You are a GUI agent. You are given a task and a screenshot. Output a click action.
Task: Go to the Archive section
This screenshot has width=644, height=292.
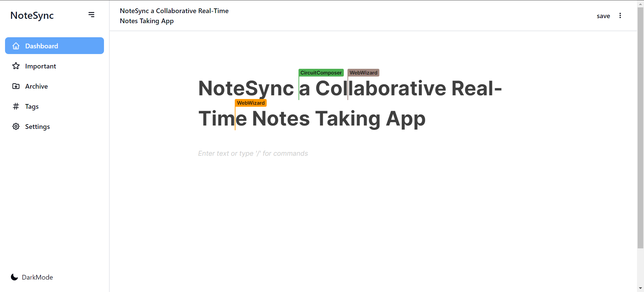click(x=37, y=86)
